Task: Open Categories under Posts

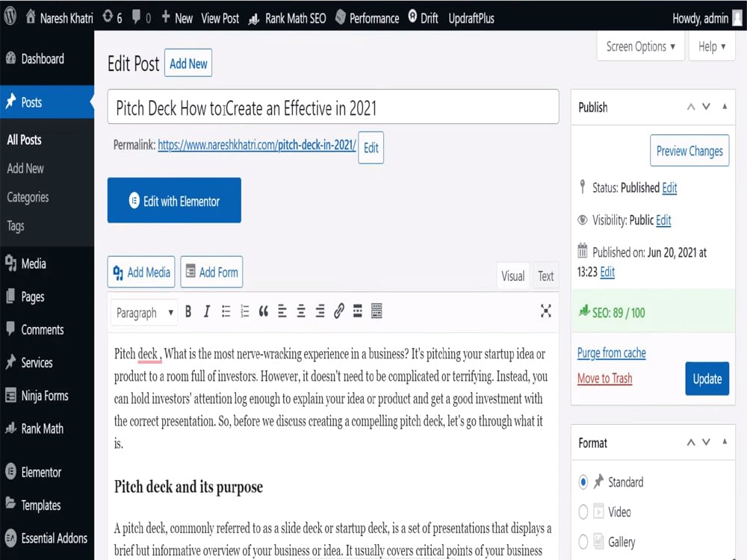Action: (x=28, y=197)
